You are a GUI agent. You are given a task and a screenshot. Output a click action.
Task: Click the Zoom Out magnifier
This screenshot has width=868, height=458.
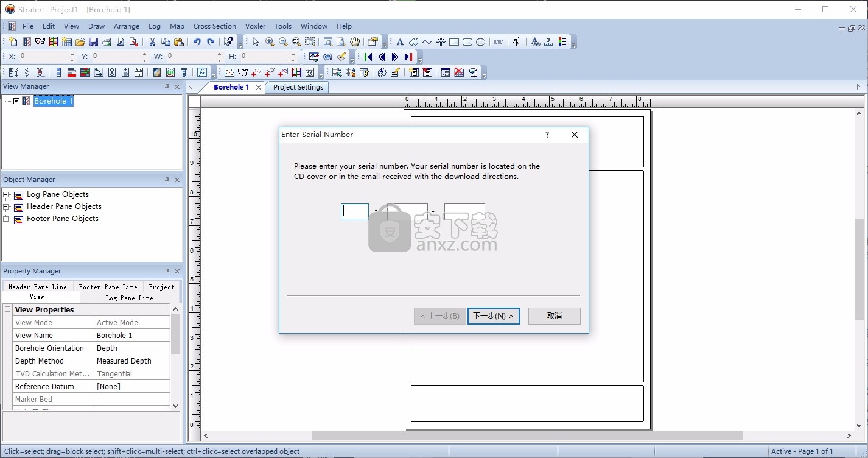[283, 42]
